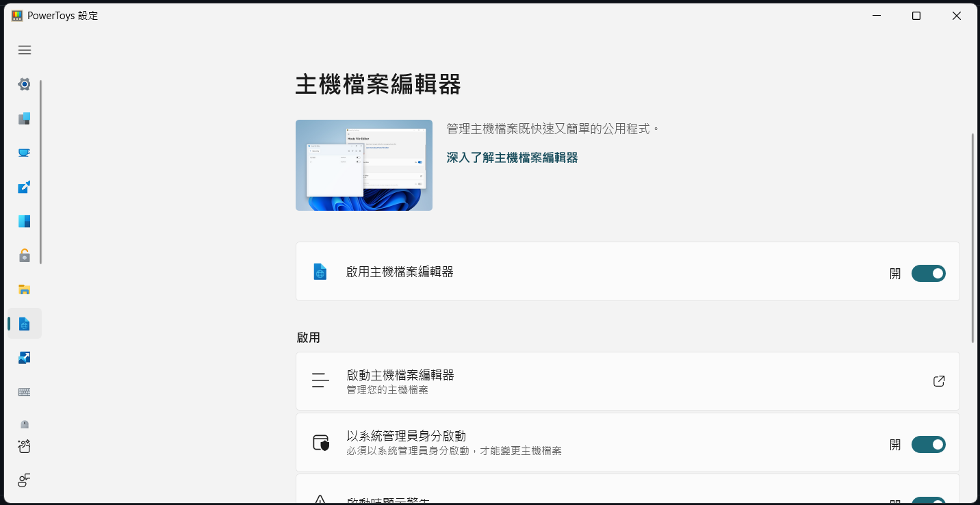Select the bottom wrench module icon in sidebar
The height and width of the screenshot is (505, 980).
[x=24, y=480]
